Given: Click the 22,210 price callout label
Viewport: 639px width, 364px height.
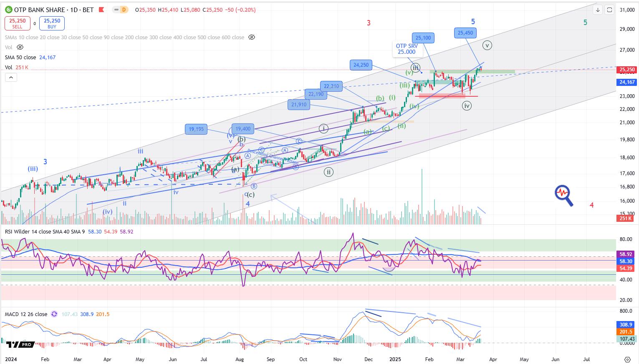Looking at the screenshot, I should click(x=331, y=86).
